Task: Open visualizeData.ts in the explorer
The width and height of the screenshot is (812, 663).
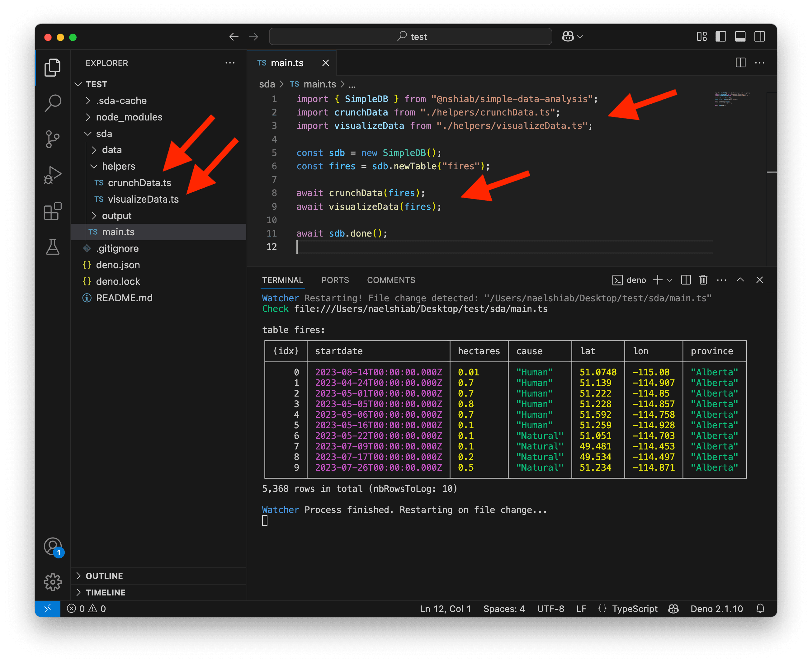Action: [158, 199]
